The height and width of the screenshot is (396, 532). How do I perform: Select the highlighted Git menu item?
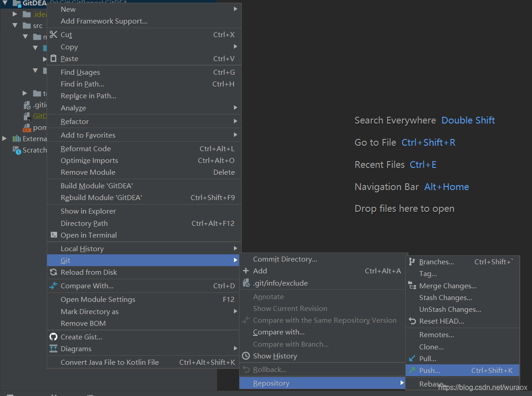144,260
